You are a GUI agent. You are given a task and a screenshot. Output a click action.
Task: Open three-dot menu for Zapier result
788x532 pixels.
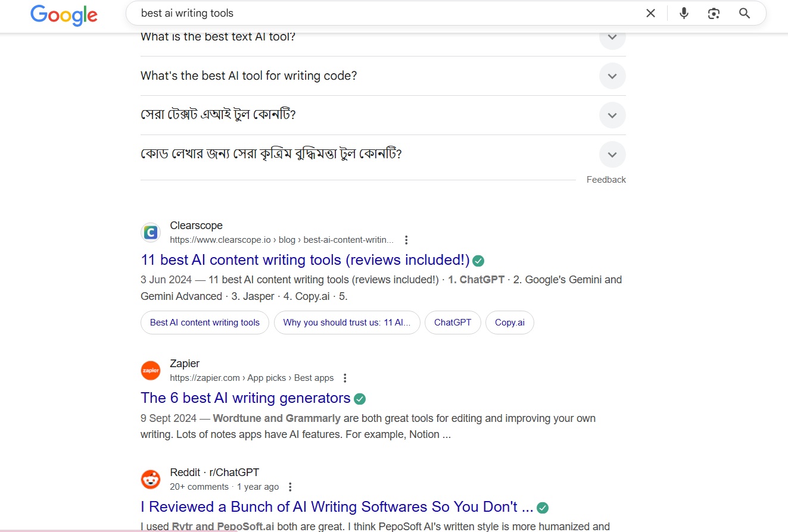coord(345,378)
